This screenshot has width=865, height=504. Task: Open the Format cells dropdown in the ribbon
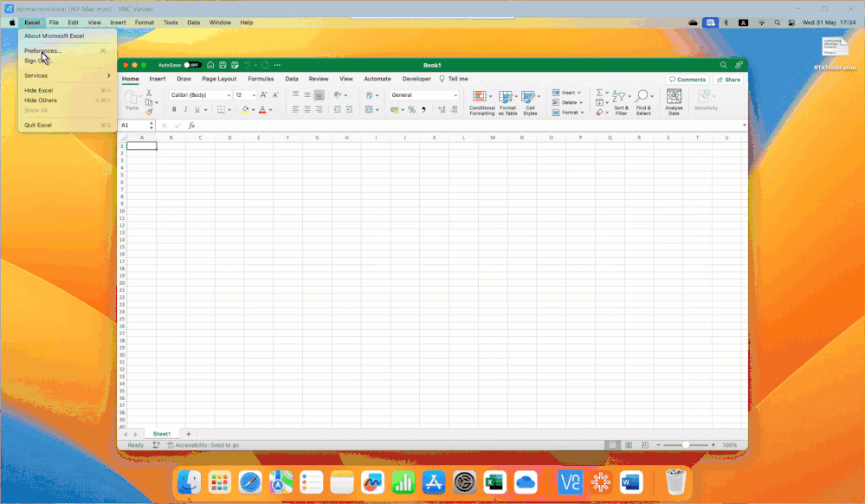[x=568, y=113]
